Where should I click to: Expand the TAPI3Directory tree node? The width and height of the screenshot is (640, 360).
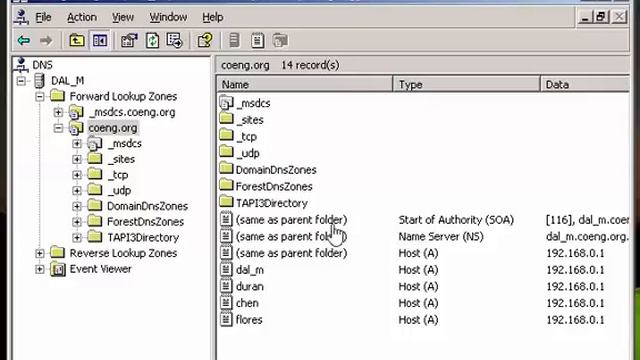[77, 238]
